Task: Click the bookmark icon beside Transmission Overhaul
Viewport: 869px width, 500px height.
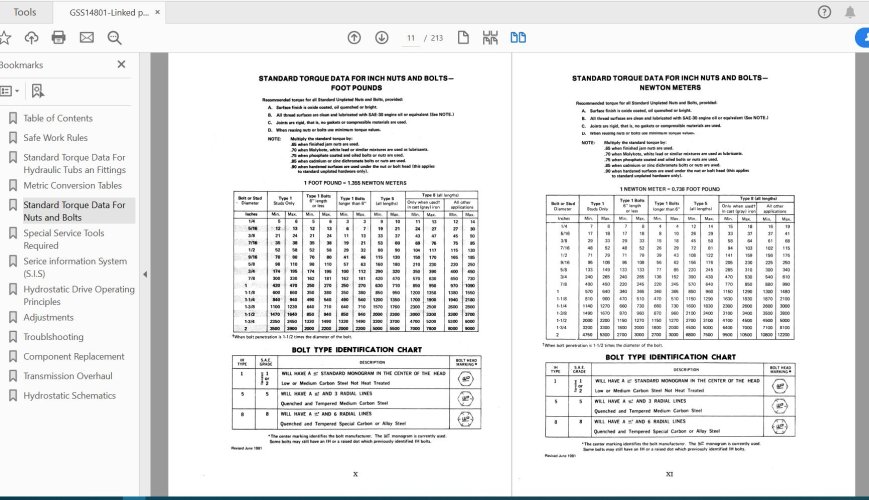Action: coord(13,376)
